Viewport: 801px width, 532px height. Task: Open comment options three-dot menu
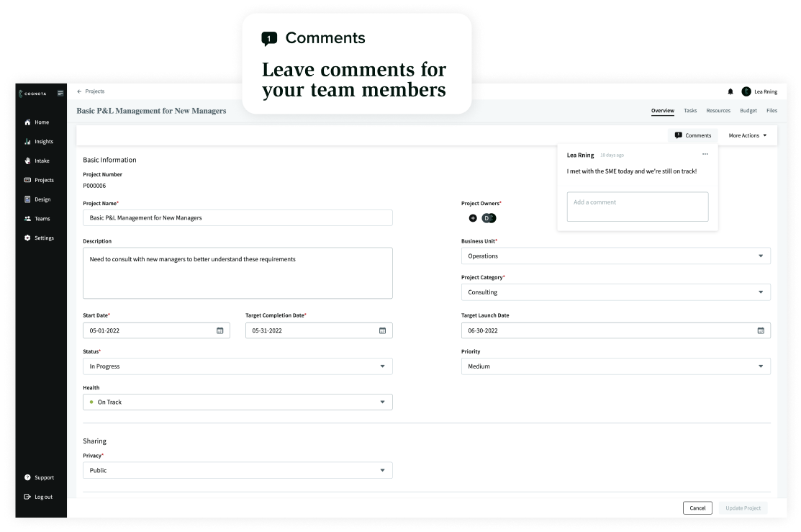click(x=705, y=154)
